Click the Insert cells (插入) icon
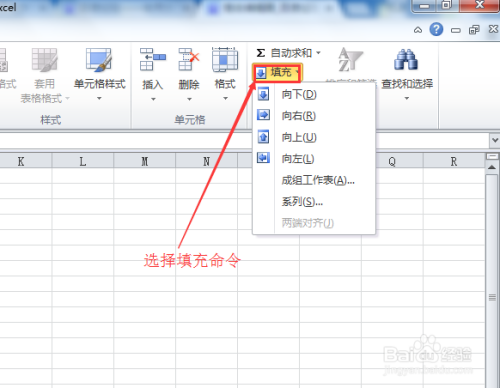500x388 pixels. click(153, 60)
